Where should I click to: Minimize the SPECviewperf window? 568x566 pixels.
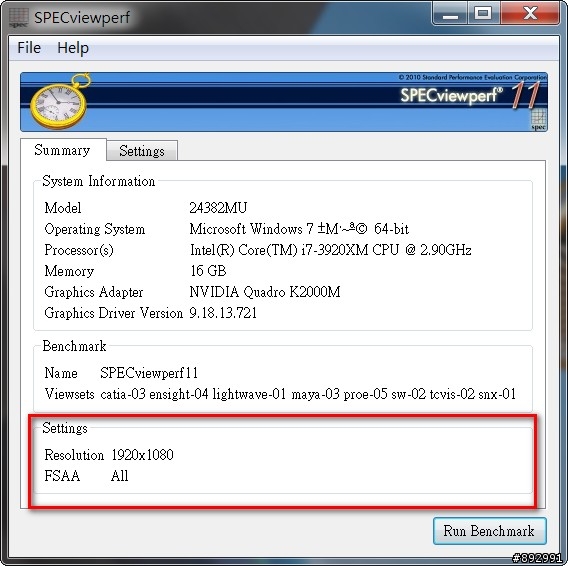coord(450,15)
